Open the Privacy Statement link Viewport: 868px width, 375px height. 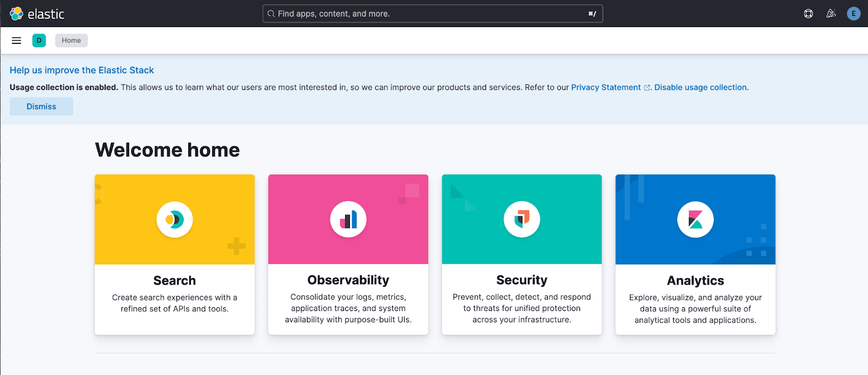pyautogui.click(x=606, y=87)
